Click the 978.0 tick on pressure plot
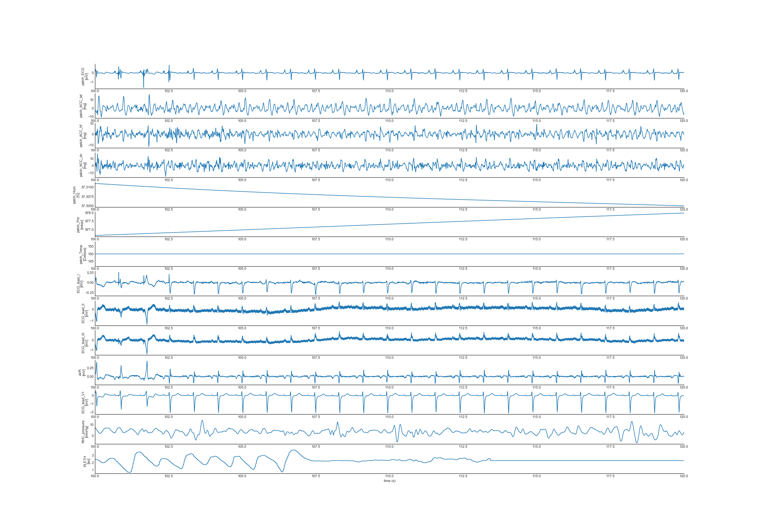This screenshot has height=532, width=760. tap(89, 213)
